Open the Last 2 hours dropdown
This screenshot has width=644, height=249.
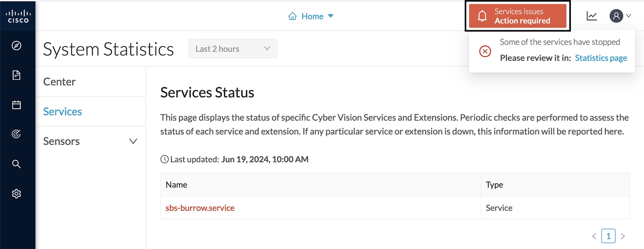pyautogui.click(x=232, y=48)
